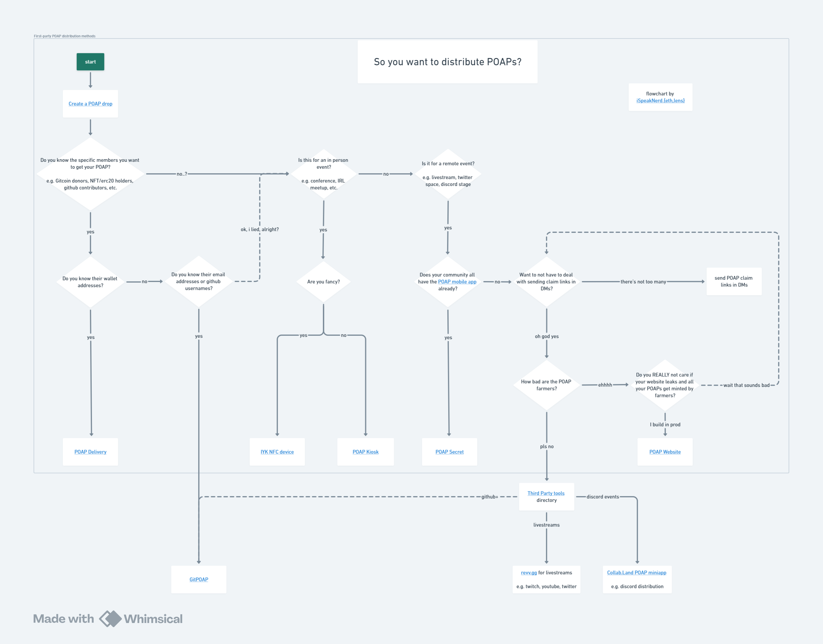
Task: Select the 'Are you fancy?' decision diamond
Action: click(x=323, y=281)
